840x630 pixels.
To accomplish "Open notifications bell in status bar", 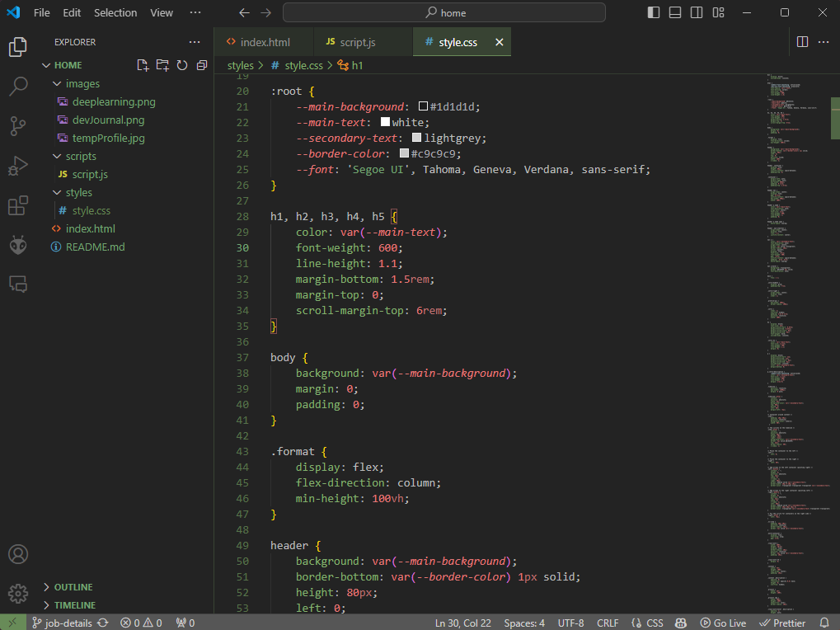I will [x=825, y=623].
